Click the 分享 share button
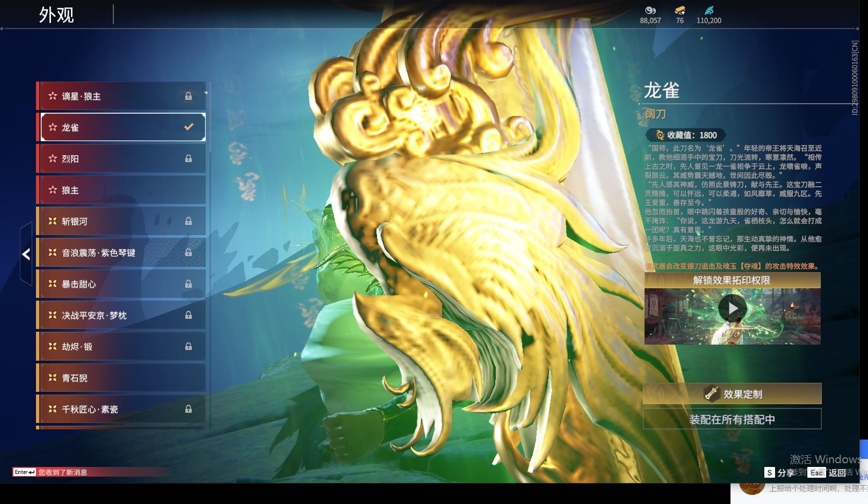Viewport: 868px width, 504px height. [x=786, y=472]
